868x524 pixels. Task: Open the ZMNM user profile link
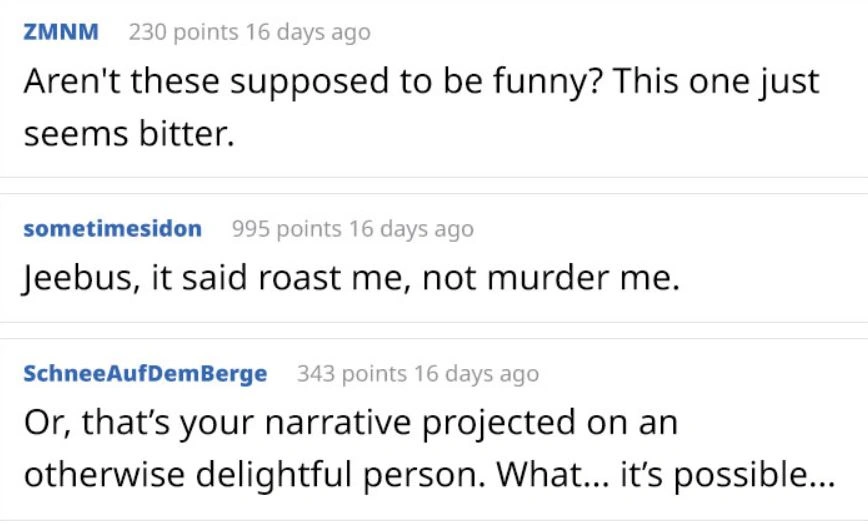click(x=60, y=32)
